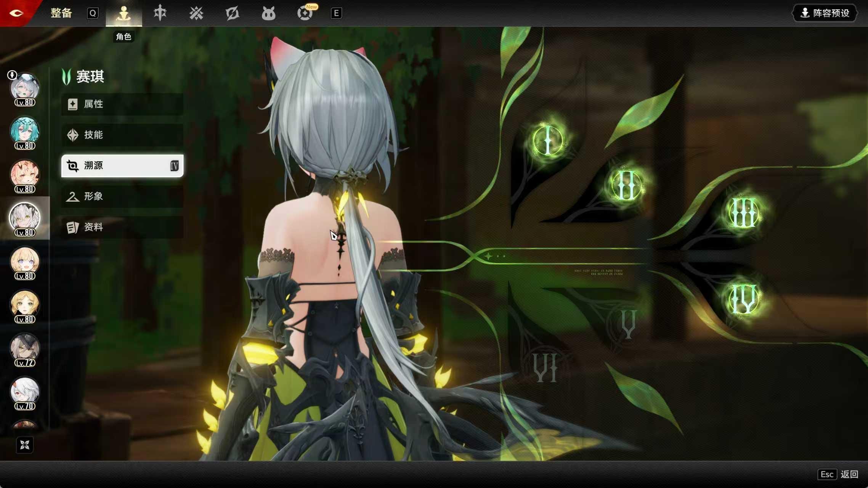Open the 资料 profile menu
The image size is (868, 488).
pos(122,227)
